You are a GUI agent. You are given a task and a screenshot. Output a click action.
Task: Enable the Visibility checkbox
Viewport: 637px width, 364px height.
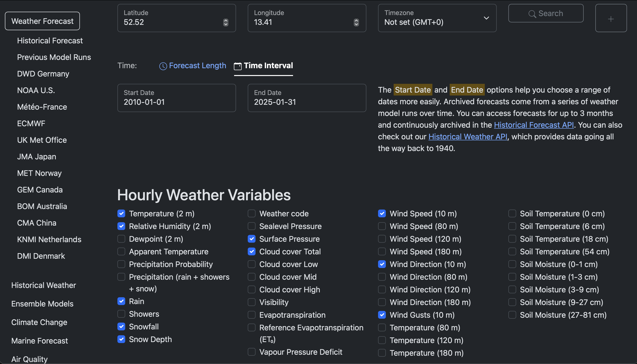coord(252,302)
